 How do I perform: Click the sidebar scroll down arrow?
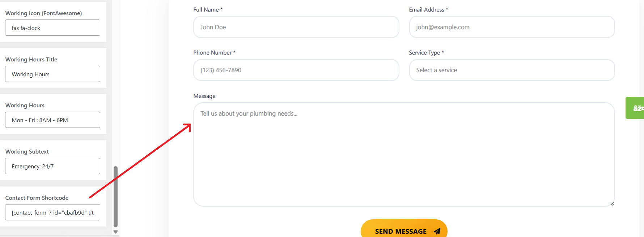(x=116, y=232)
